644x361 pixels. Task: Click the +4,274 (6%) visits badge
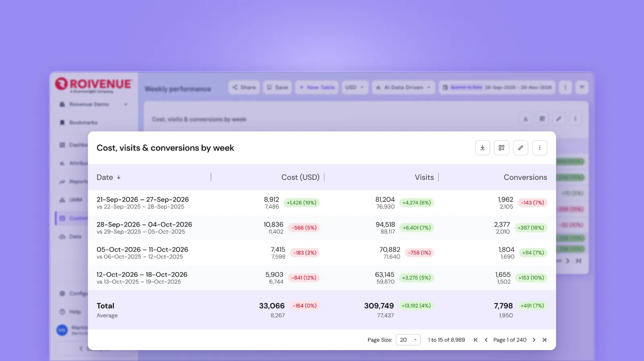coord(417,202)
